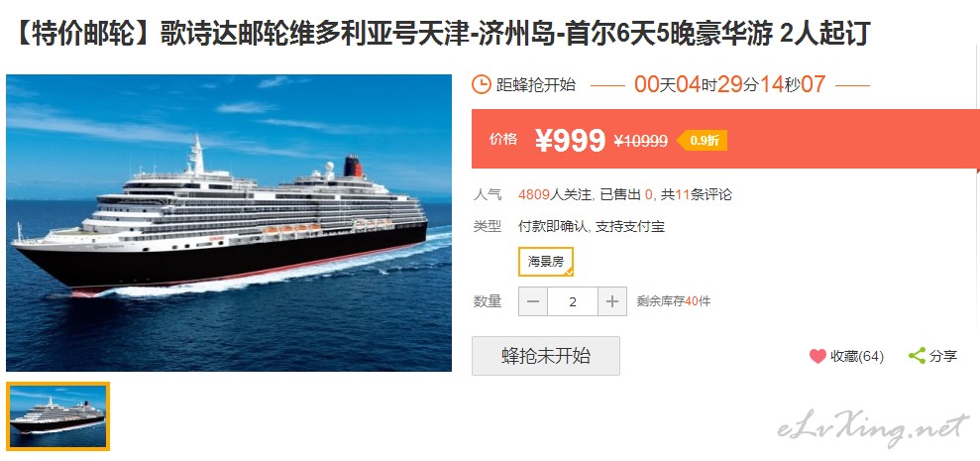Click the quantity input field showing 2
The width and height of the screenshot is (980, 461).
coord(573,301)
